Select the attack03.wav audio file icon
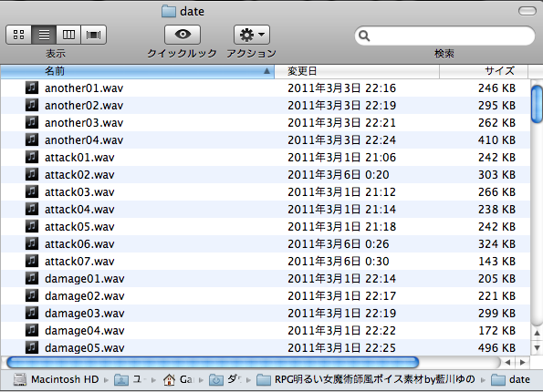The image size is (543, 392). coord(32,191)
